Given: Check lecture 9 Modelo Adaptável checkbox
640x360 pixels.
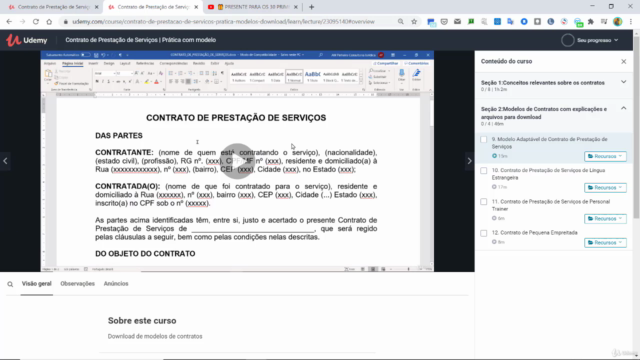Looking at the screenshot, I should pyautogui.click(x=484, y=140).
